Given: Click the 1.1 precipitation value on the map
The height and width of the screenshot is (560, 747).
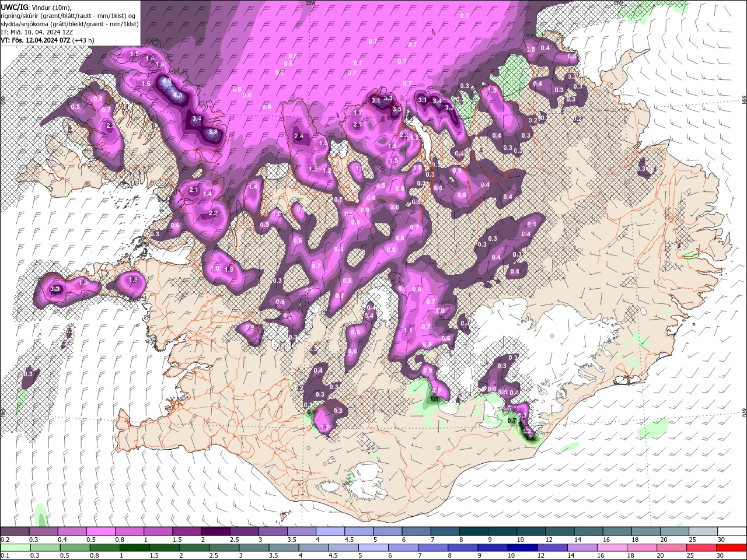Looking at the screenshot, I should coord(408,330).
